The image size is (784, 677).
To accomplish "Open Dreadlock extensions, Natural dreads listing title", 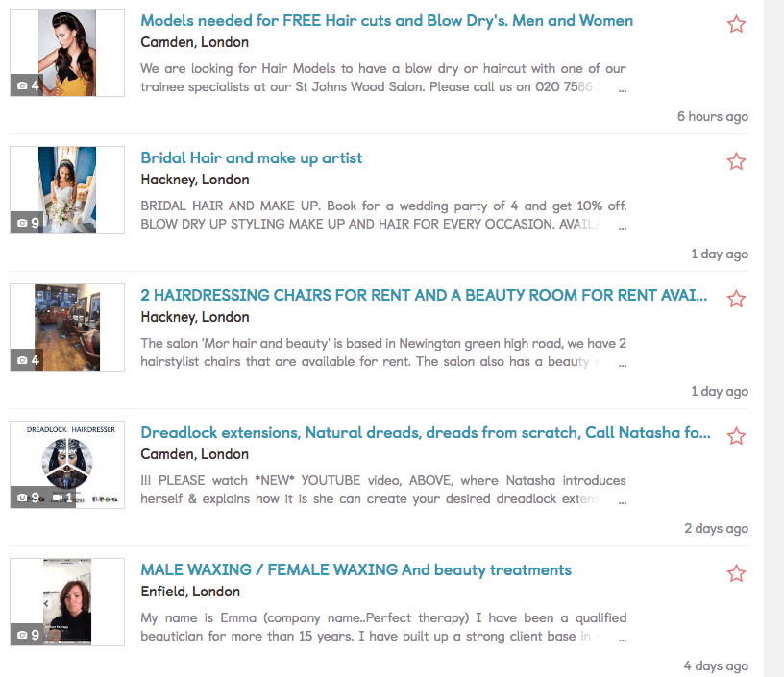I will [x=425, y=433].
